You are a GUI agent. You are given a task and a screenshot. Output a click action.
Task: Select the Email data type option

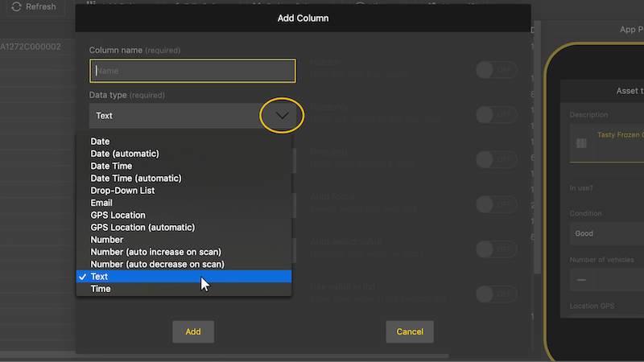pos(102,203)
